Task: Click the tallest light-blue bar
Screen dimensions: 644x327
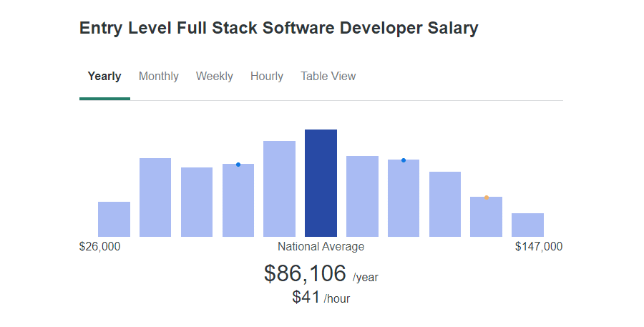Action: coord(279,189)
